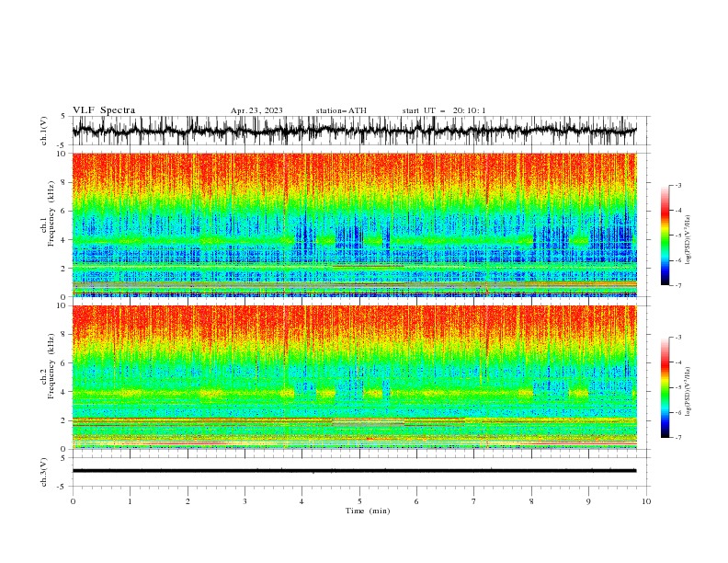Viewport: 728px width, 563px height.
Task: Click time axis tick label "8"
Action: (531, 501)
